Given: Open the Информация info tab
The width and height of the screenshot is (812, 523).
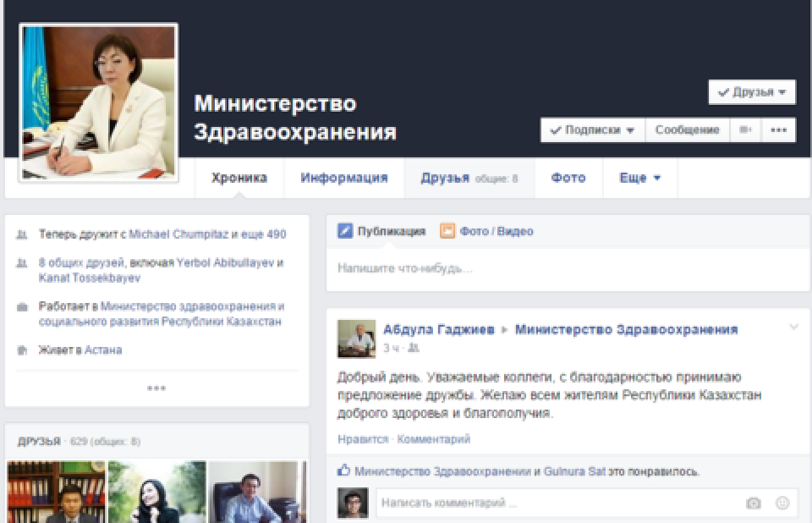Looking at the screenshot, I should point(344,178).
